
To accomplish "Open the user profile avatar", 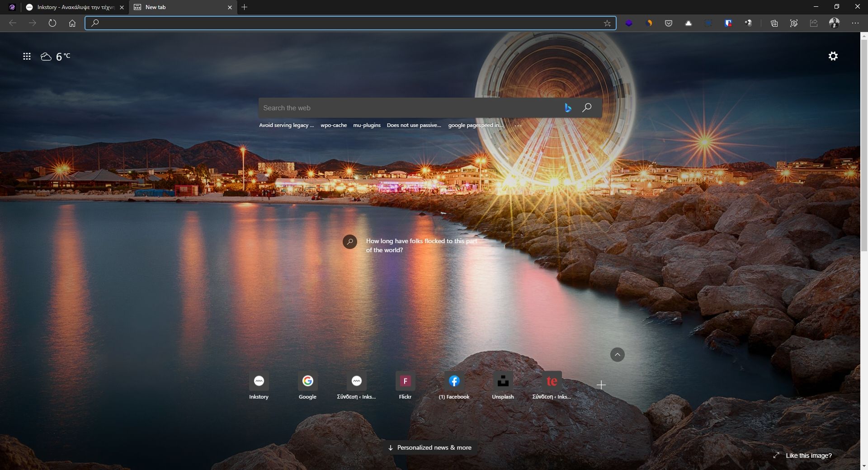I will coord(834,23).
